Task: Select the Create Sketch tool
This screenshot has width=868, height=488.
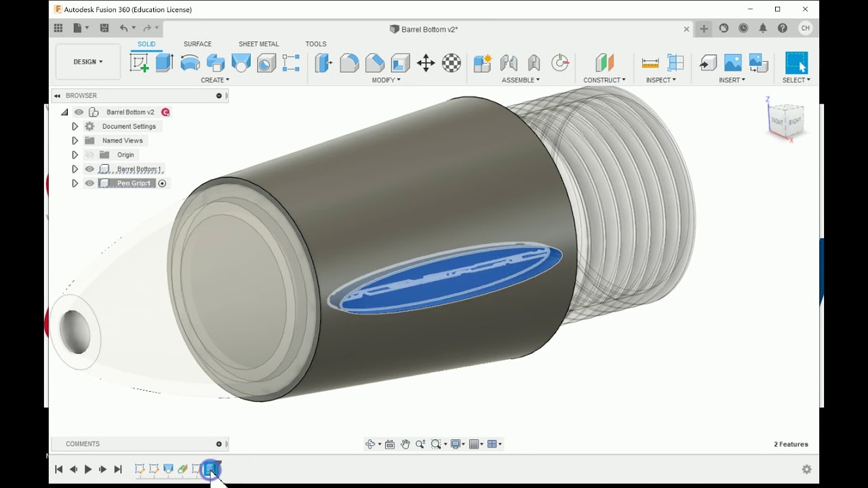Action: 139,63
